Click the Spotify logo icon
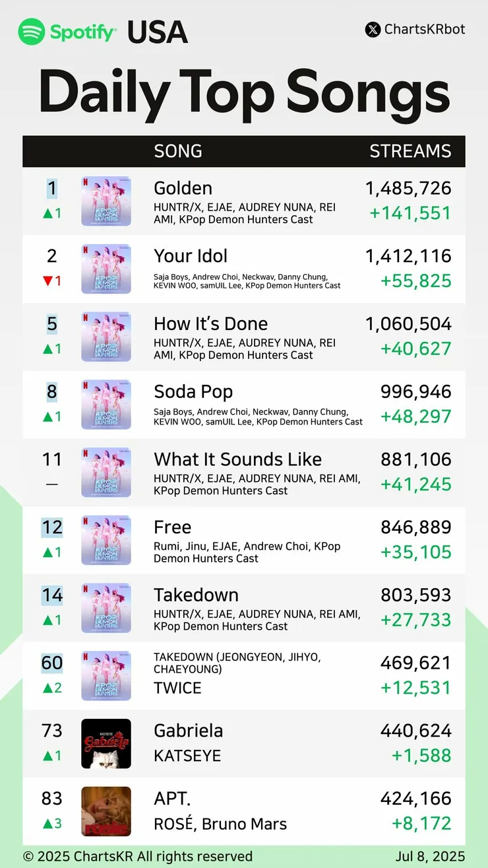Screen dimensions: 488x868 point(31,32)
